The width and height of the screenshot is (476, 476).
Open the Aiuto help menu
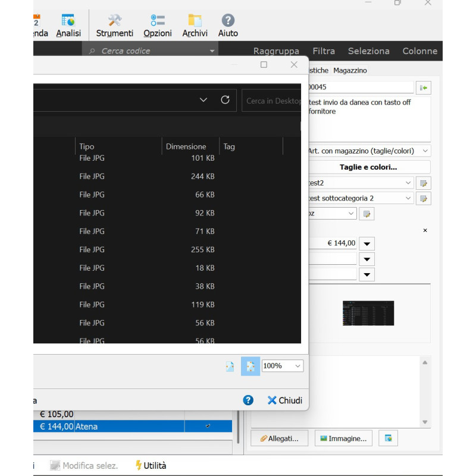click(228, 26)
